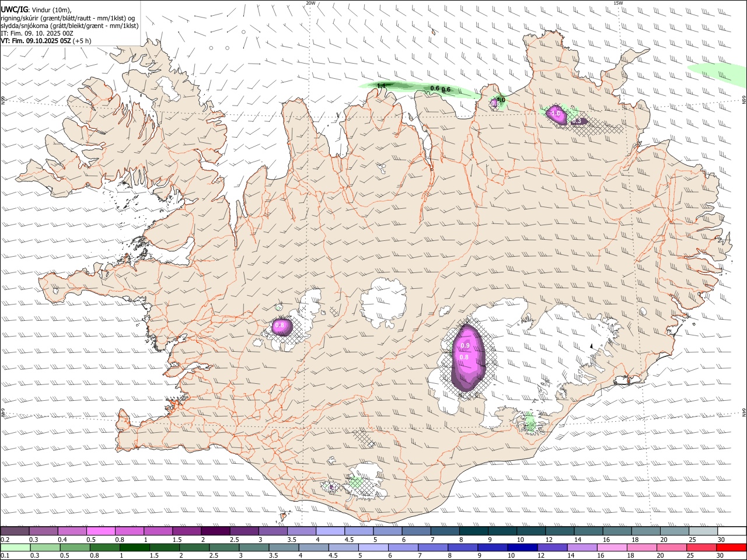Screen dimensions: 747x560
Task: Click the rigning/skúrir legend description line
Action: (x=67, y=17)
